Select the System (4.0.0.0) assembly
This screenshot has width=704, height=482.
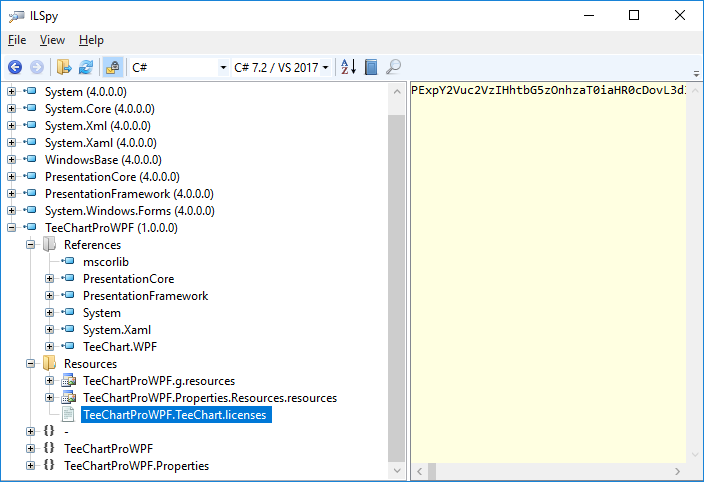coord(85,92)
